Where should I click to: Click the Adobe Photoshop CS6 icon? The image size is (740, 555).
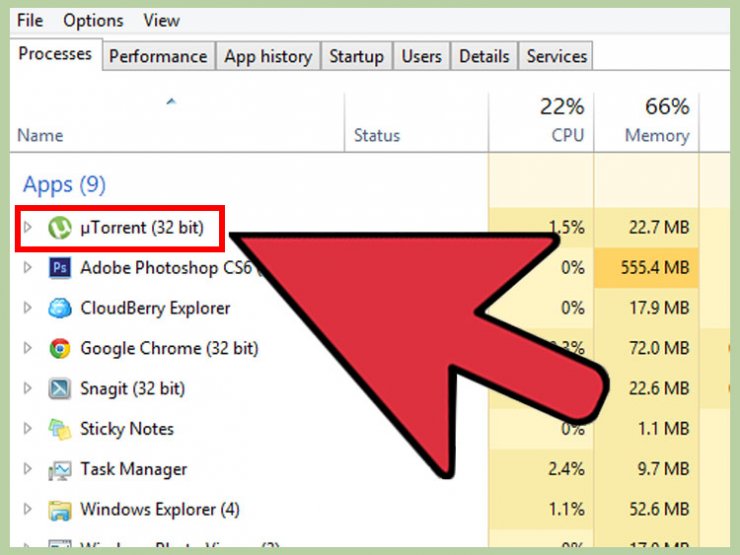(x=60, y=268)
